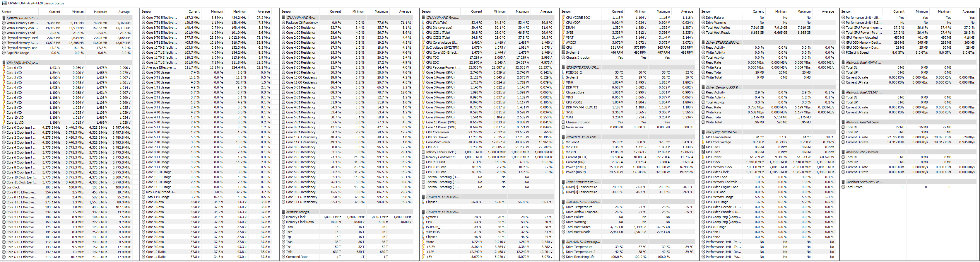The width and height of the screenshot is (980, 262).
Task: Select the Total CPU Usage row
Action: pos(207,197)
